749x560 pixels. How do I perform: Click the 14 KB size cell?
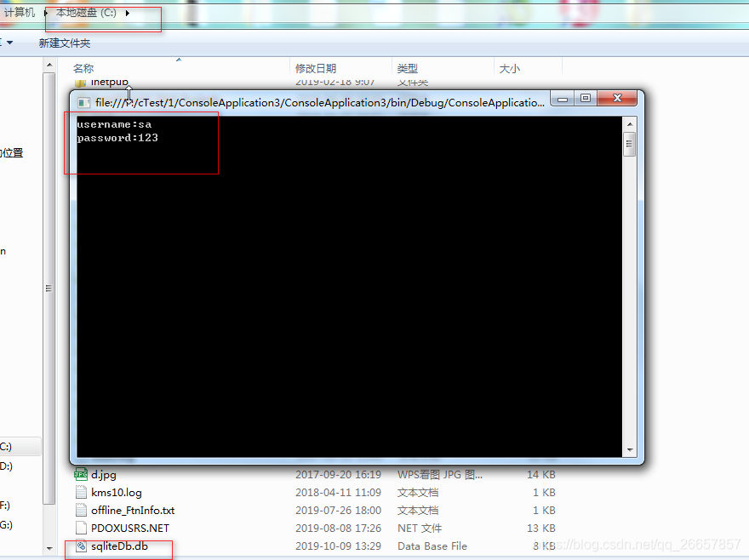541,475
